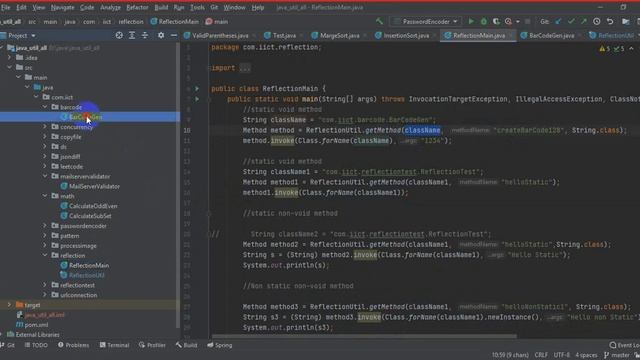The height and width of the screenshot is (360, 640).
Task: Click the Git Push arrow icon
Action: click(x=583, y=21)
